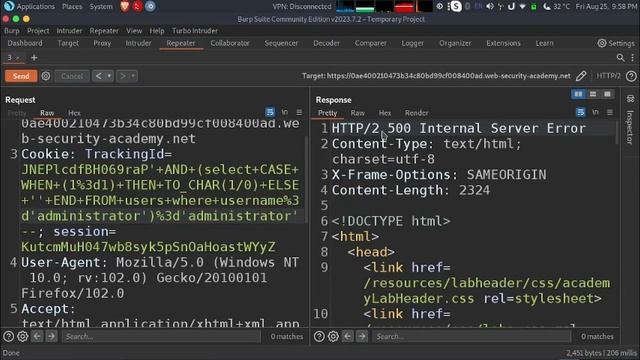This screenshot has width=640, height=360.
Task: Click the Brave browser panel launcher
Action: [x=124, y=6]
